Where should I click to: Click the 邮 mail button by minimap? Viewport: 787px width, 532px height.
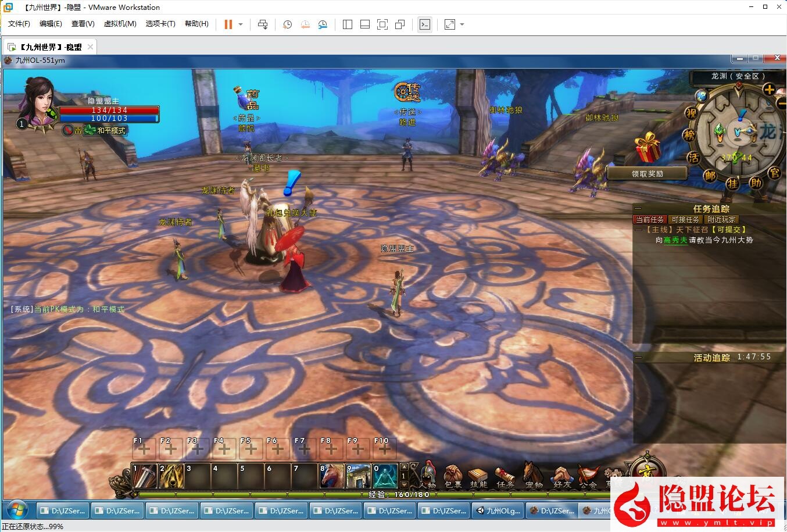pos(710,176)
